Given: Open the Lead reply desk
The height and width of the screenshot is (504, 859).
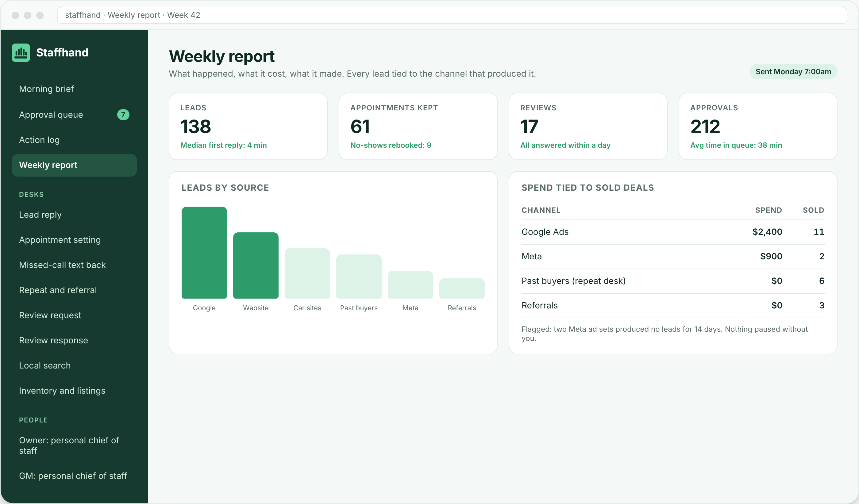Looking at the screenshot, I should coord(74,215).
